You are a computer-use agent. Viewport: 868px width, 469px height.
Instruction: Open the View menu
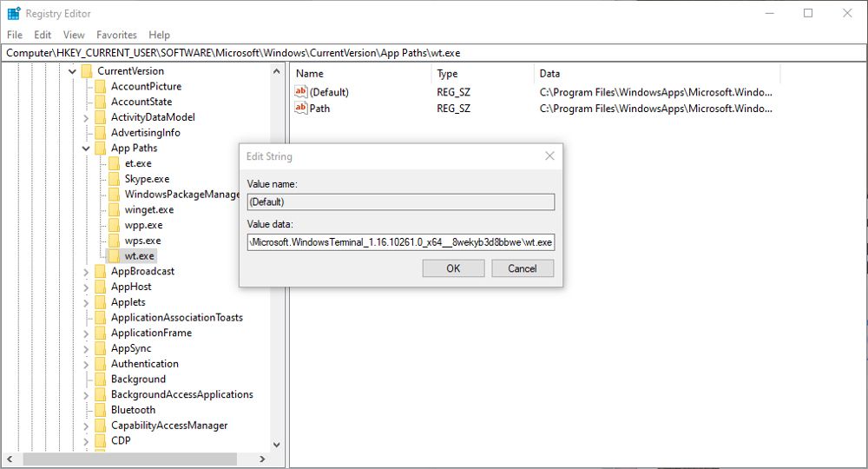tap(74, 35)
